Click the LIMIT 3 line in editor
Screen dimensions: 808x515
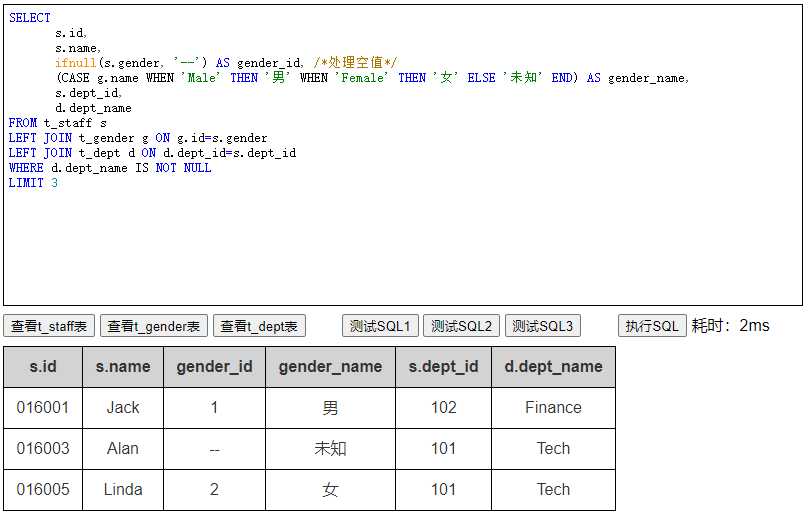(x=33, y=183)
